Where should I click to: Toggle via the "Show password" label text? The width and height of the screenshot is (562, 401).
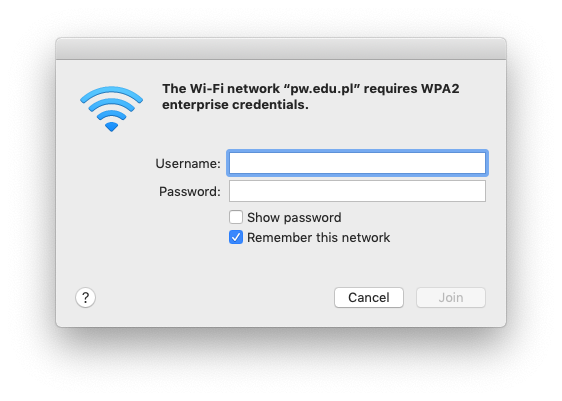click(x=294, y=218)
